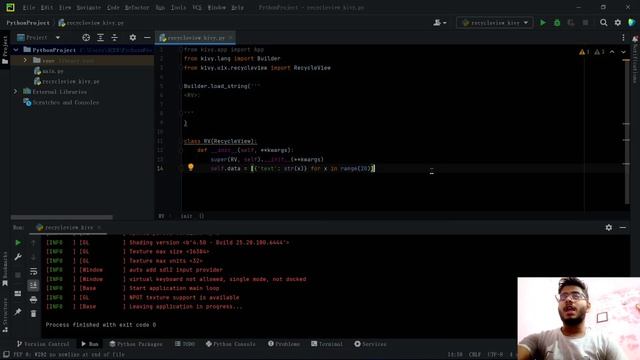Toggle soft-wrap in Run console
Image resolution: width=640 pixels, height=360 pixels.
[x=33, y=271]
